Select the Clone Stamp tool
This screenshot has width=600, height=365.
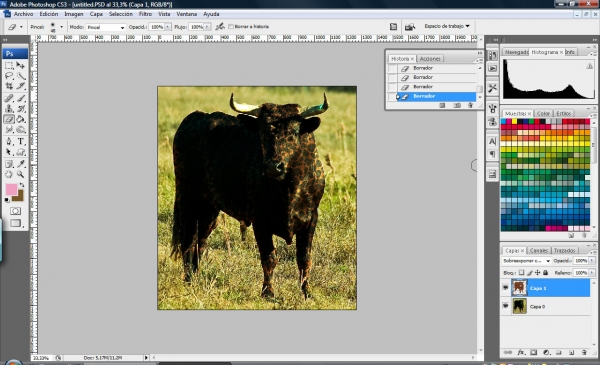point(9,109)
